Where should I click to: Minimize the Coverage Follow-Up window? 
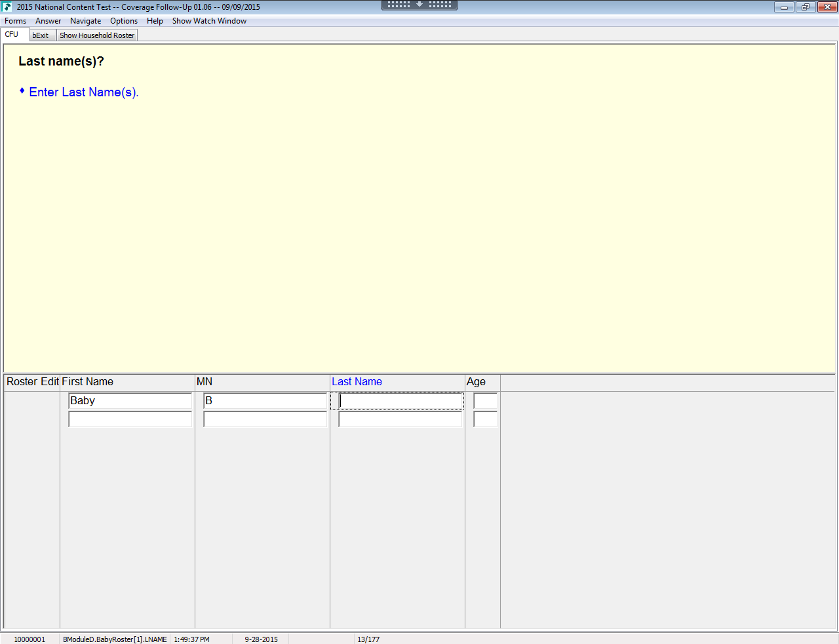click(784, 7)
